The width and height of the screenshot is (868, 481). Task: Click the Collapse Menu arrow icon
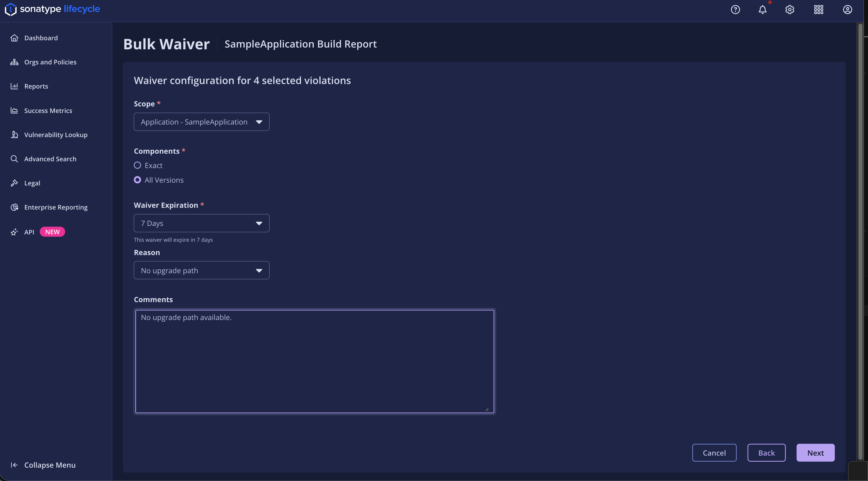pos(14,465)
